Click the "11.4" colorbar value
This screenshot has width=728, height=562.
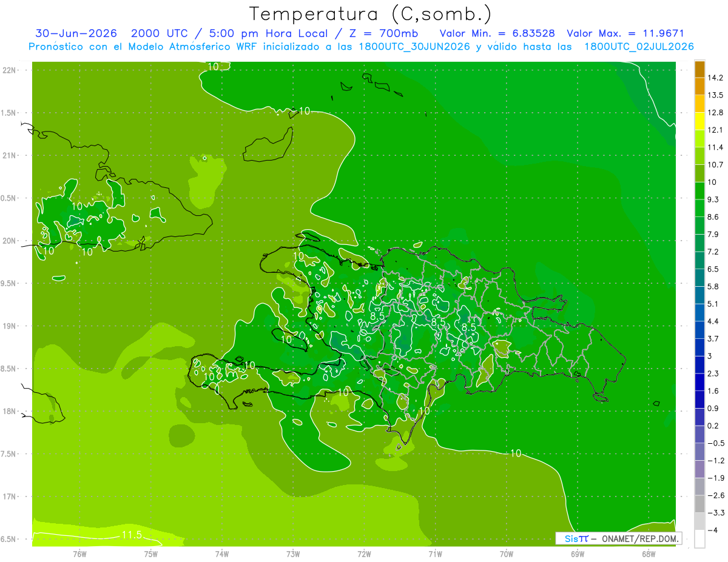click(x=716, y=147)
